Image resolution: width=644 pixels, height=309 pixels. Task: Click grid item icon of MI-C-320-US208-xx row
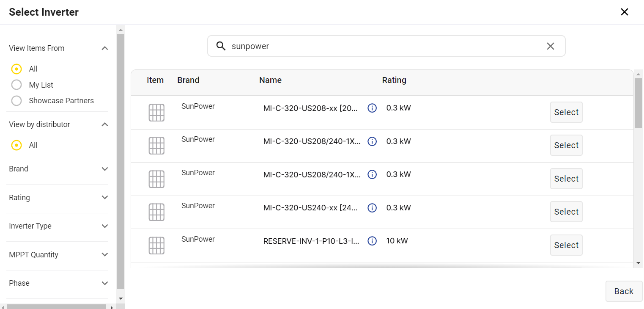156,113
